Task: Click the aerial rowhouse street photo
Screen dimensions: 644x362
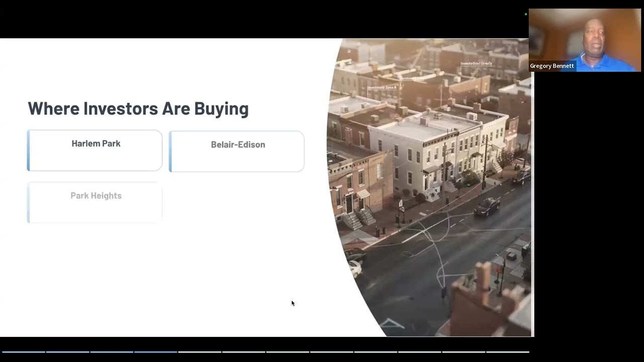Action: point(430,187)
